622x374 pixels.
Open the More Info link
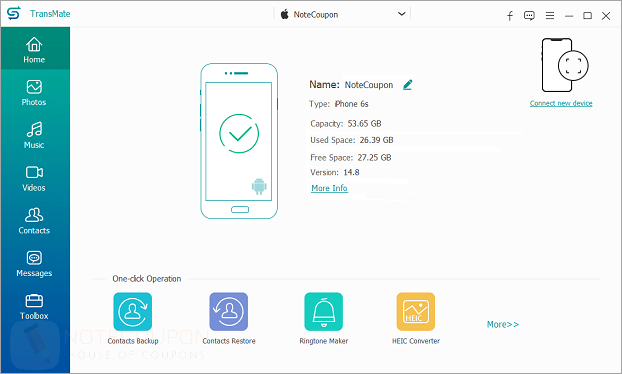[x=329, y=188]
